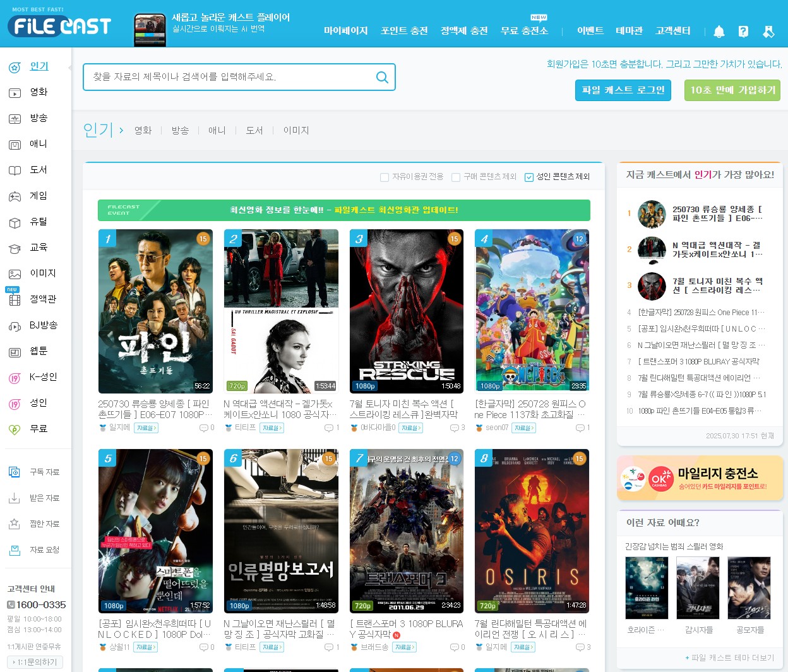Open 이벤트 in the top menu
The image size is (788, 672).
(590, 31)
